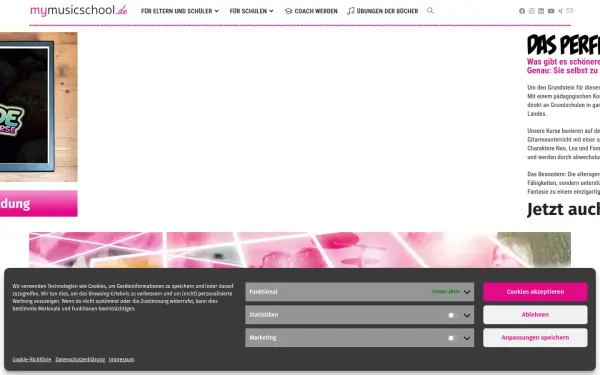The image size is (600, 375).
Task: Click the Ablehnen button
Action: click(x=535, y=315)
